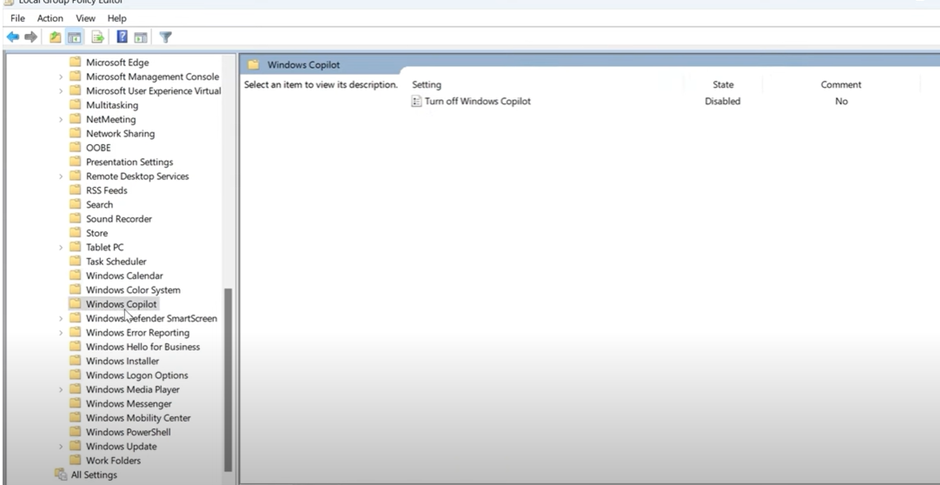
Task: Select the Windows Mobility Center folder
Action: coord(138,418)
